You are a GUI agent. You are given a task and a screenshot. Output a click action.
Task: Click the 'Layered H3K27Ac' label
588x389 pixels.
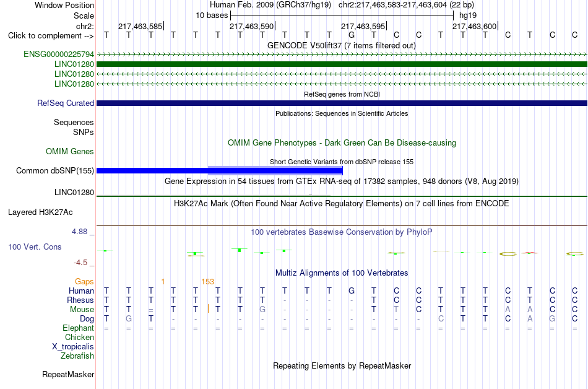(x=40, y=212)
